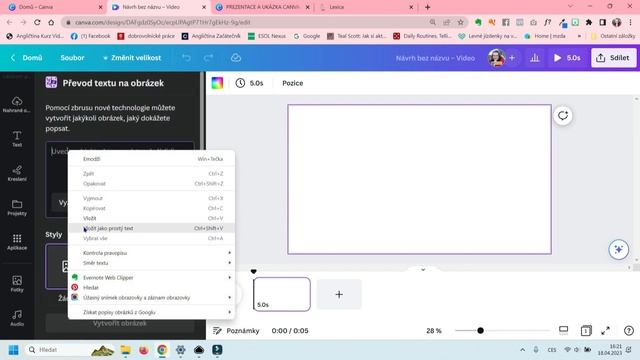
Task: Open the Soubor file menu
Action: pyautogui.click(x=72, y=58)
